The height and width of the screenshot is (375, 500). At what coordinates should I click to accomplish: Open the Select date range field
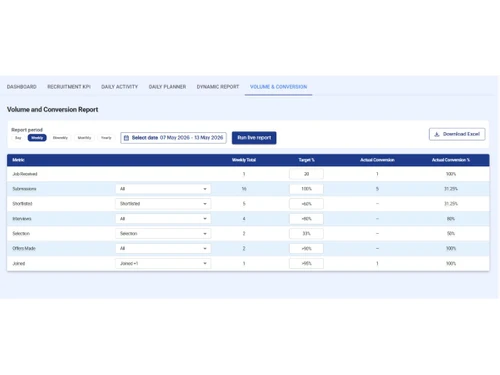pos(173,138)
